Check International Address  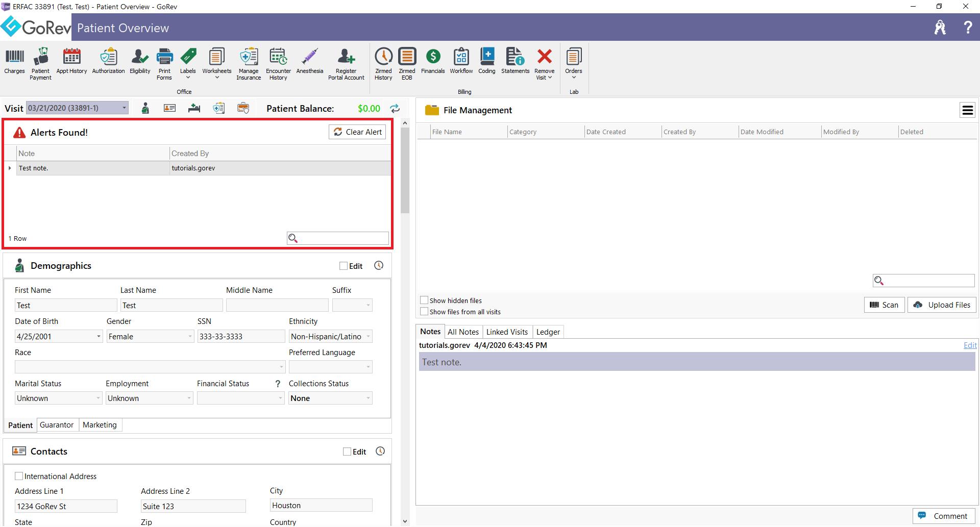tap(19, 476)
